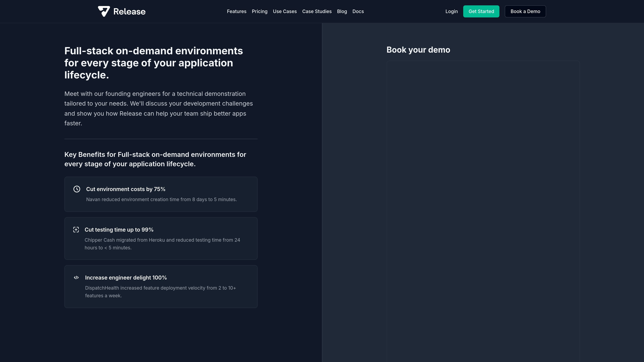Click the 'Book your demo' heading
The width and height of the screenshot is (644, 362).
(418, 50)
